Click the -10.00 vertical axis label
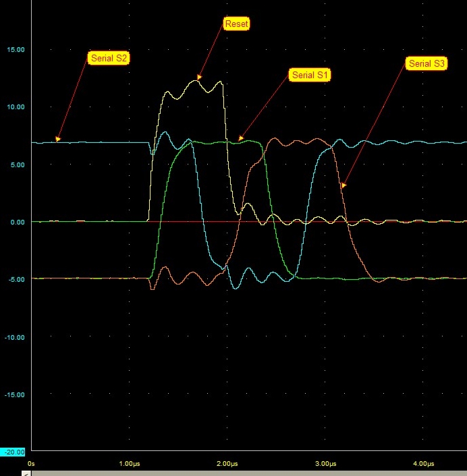 pos(14,337)
